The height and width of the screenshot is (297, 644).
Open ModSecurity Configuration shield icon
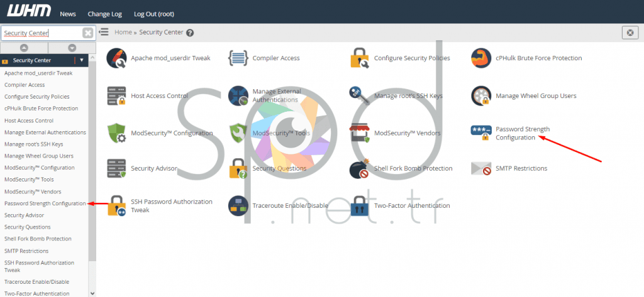tap(116, 133)
